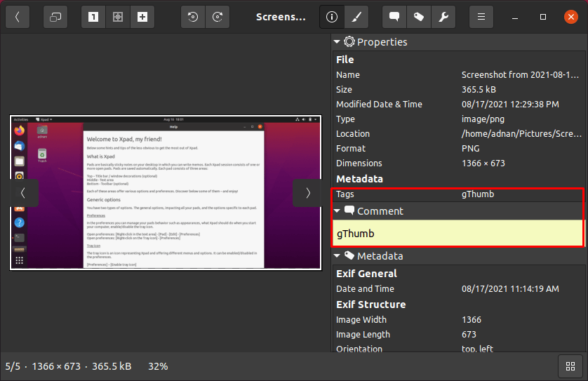Click the format value PNG

tap(470, 149)
